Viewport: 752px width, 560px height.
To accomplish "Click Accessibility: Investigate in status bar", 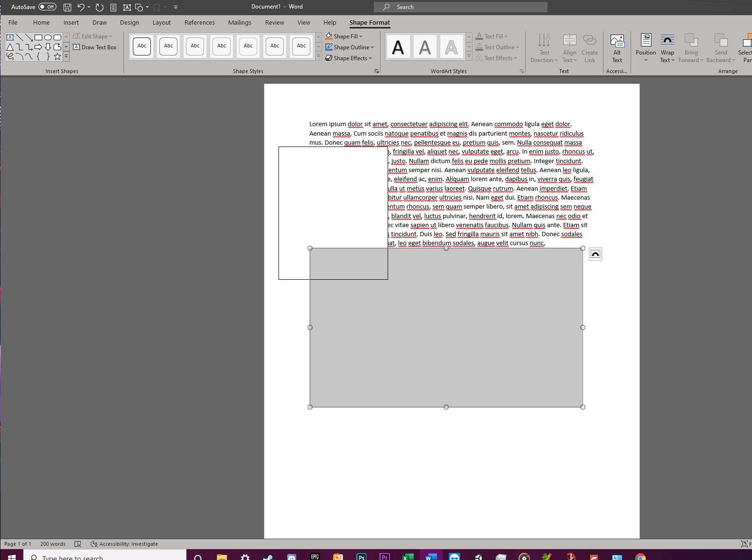I will (124, 544).
